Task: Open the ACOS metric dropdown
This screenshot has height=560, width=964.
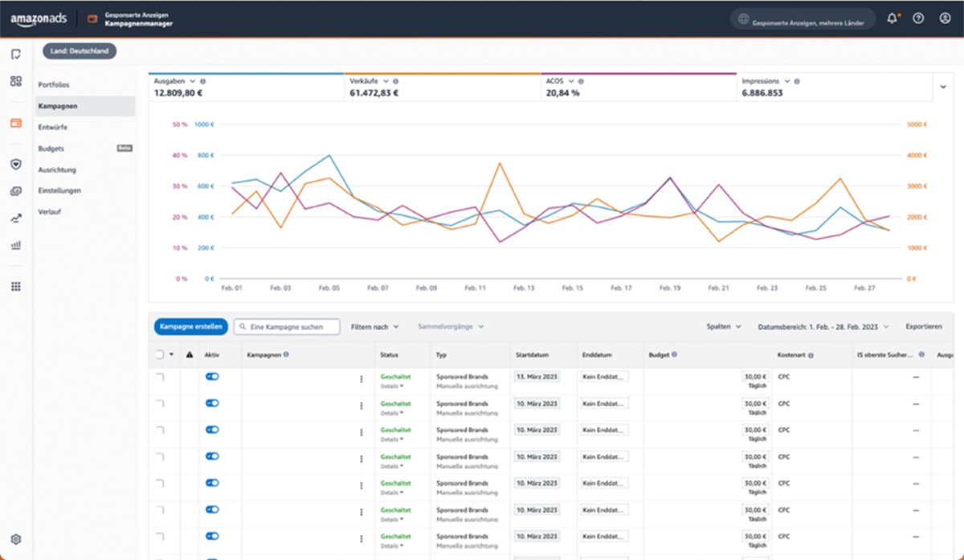Action: [572, 81]
